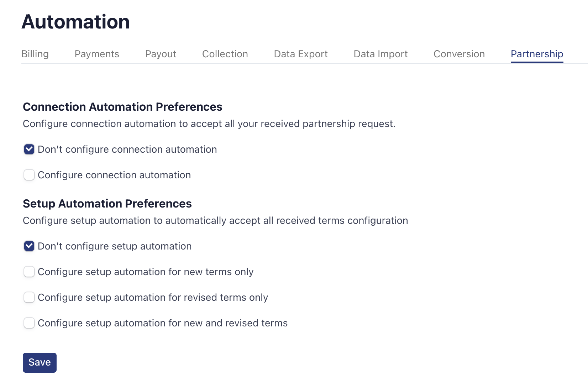Uncheck "Don't configure connection automation" checkbox
588x383 pixels.
[29, 149]
